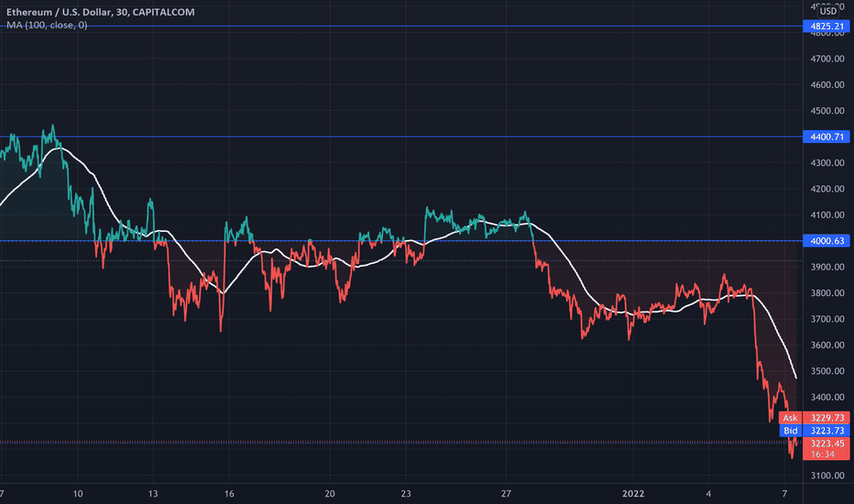Viewport: 854px width, 504px height.
Task: Click the 3600.00 price axis label
Action: click(x=827, y=345)
